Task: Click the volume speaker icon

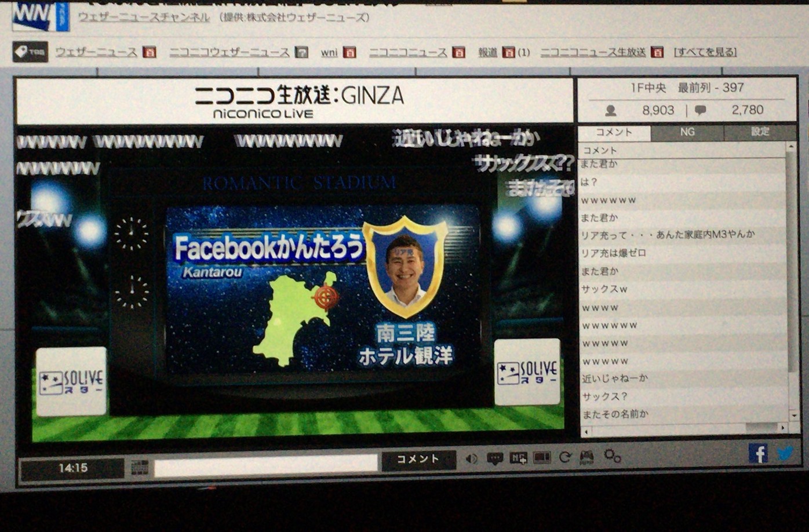Action: click(472, 459)
